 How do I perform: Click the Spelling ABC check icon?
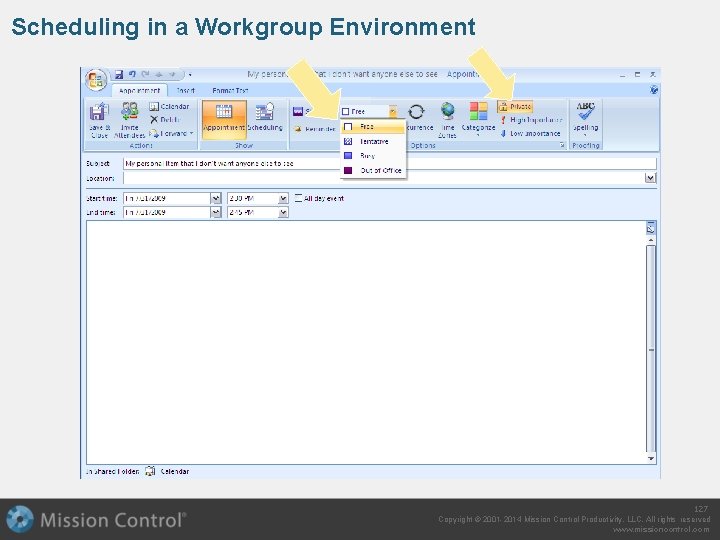tap(585, 112)
